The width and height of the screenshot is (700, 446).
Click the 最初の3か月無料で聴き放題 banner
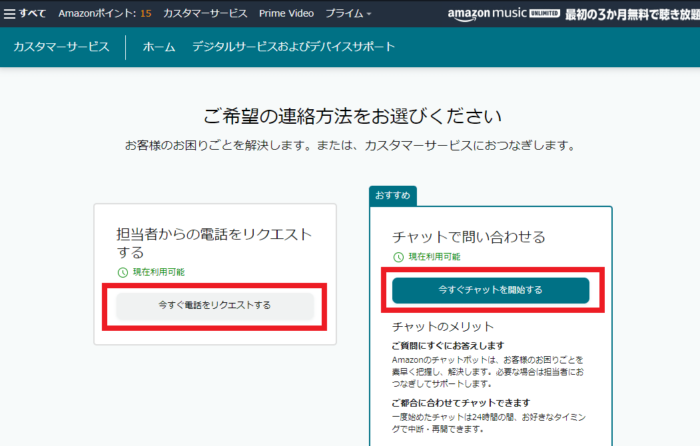[x=632, y=14]
